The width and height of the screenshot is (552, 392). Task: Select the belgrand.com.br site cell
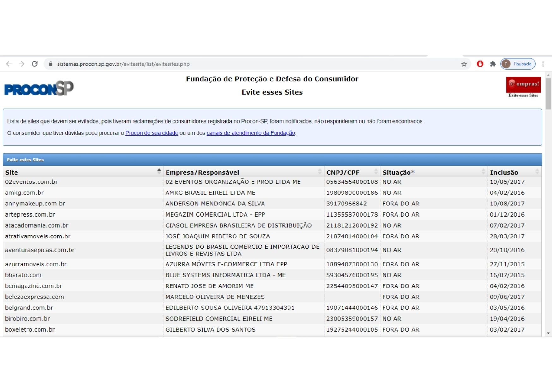pyautogui.click(x=83, y=308)
